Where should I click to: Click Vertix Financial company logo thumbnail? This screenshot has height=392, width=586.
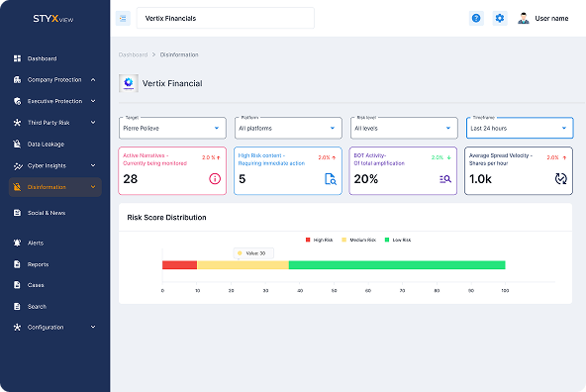point(129,83)
